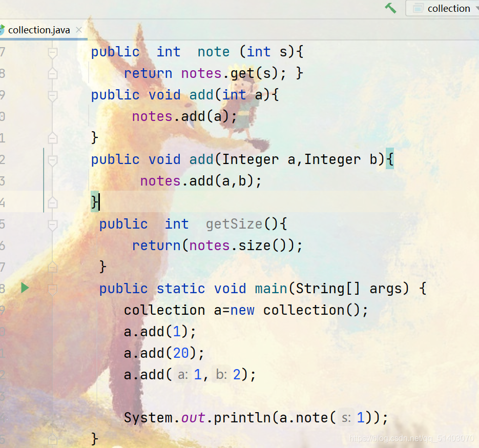Close the collection.java tab

click(x=79, y=30)
